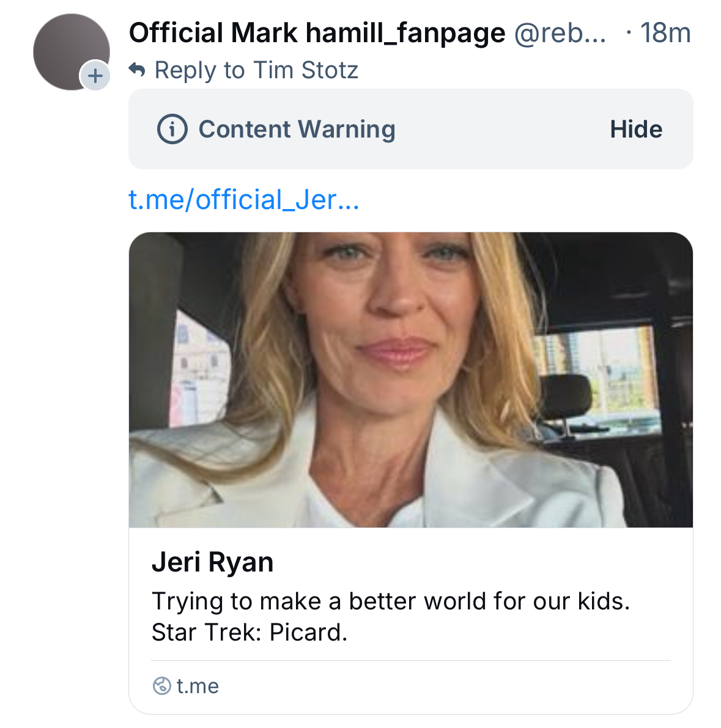
Task: Open the t.me/official_Jer... link
Action: [x=243, y=200]
